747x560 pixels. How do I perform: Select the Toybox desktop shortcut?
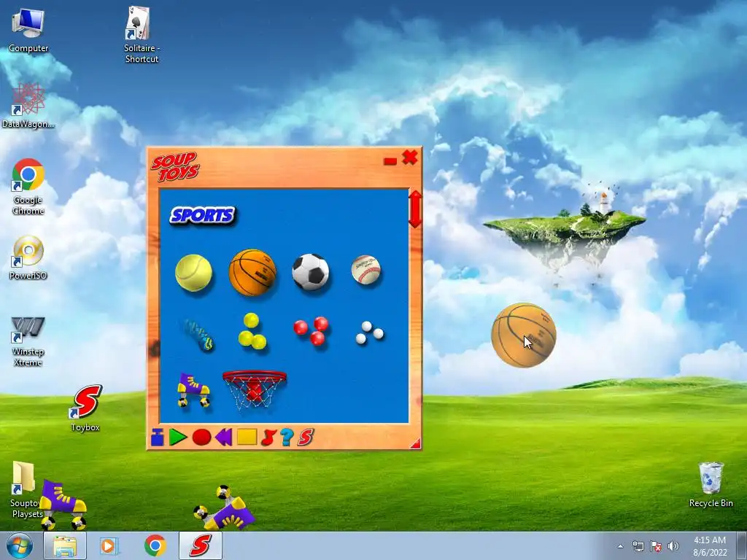85,408
